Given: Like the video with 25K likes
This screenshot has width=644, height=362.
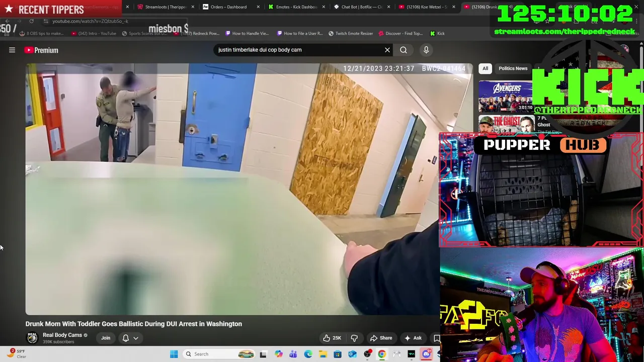Looking at the screenshot, I should (x=332, y=338).
